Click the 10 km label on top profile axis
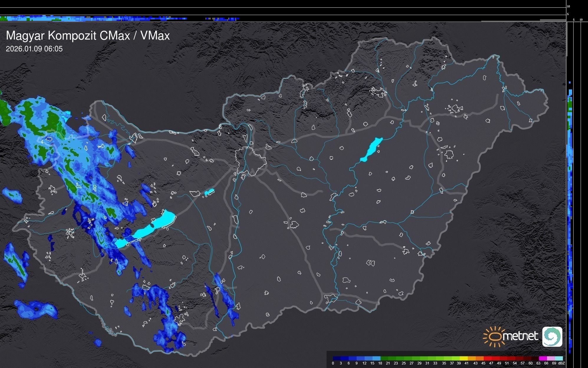This screenshot has width=588, height=368. coord(569,6)
